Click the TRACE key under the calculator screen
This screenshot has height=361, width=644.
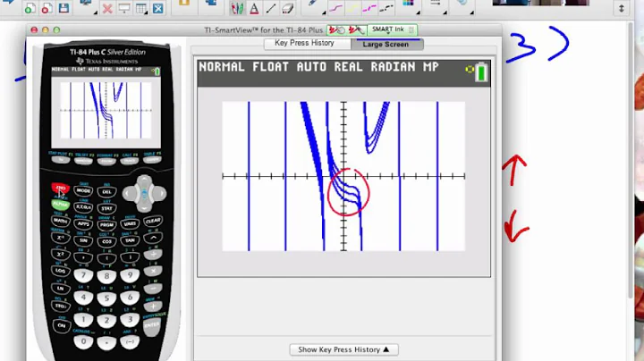[130, 161]
